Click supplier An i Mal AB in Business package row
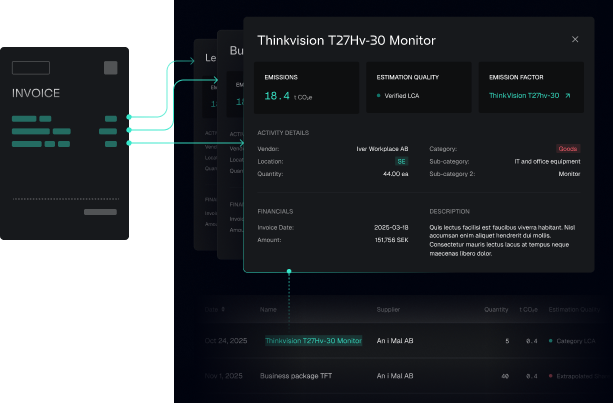613x403 pixels. click(x=395, y=376)
